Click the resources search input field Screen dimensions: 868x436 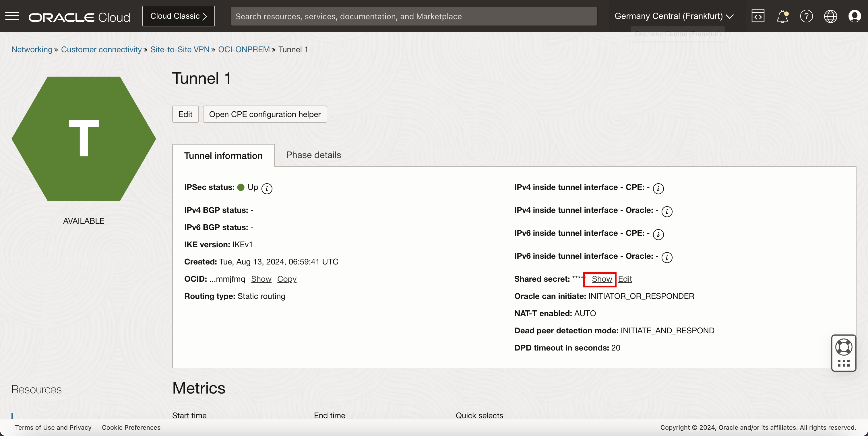(x=414, y=16)
